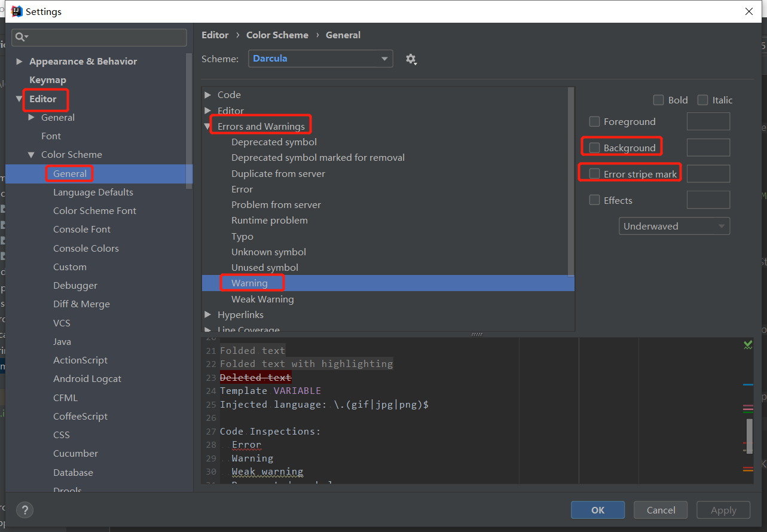Screen dimensions: 767x532
Task: Click the OK button
Action: pos(597,510)
